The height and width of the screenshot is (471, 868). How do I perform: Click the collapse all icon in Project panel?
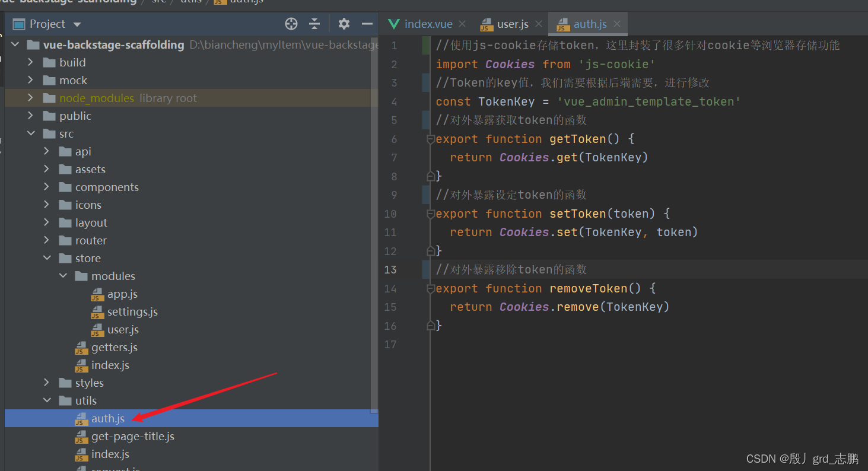point(315,24)
